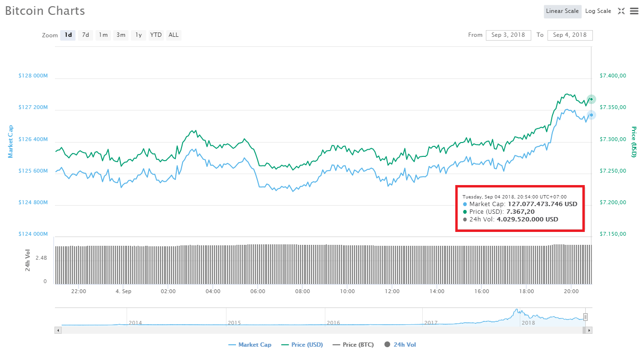Select the 7d zoom range
Viewport: 644px width, 351px height.
[86, 35]
